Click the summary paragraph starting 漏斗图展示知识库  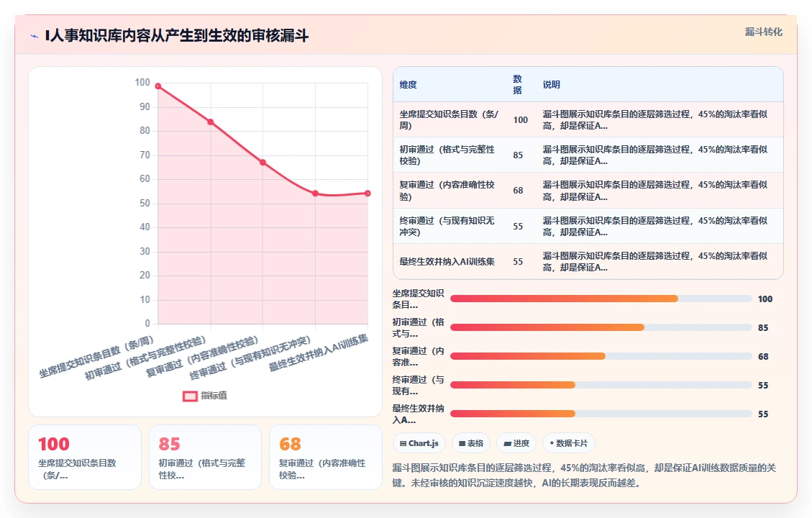[584, 476]
